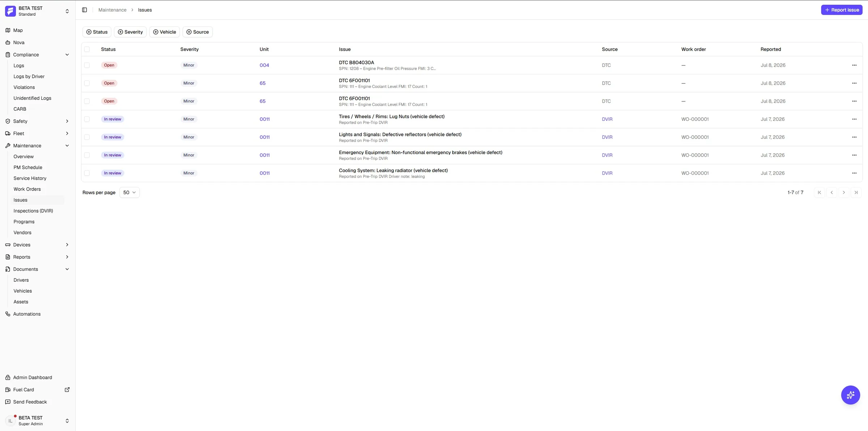Open PM Schedule page
The width and height of the screenshot is (868, 431).
click(28, 167)
